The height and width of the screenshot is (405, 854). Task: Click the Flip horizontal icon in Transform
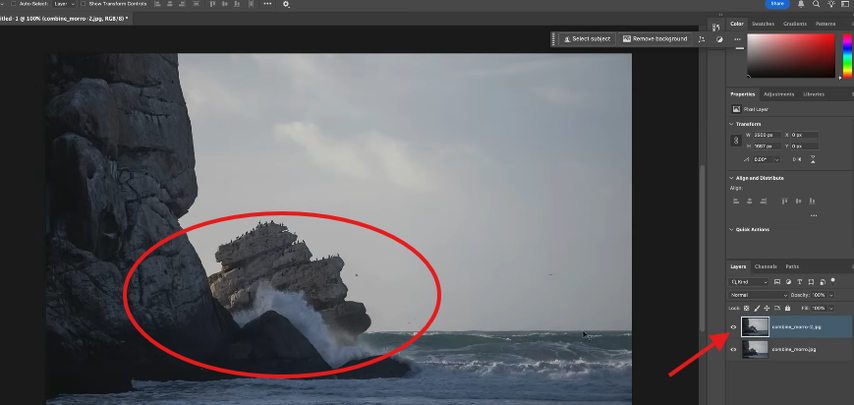pyautogui.click(x=797, y=159)
